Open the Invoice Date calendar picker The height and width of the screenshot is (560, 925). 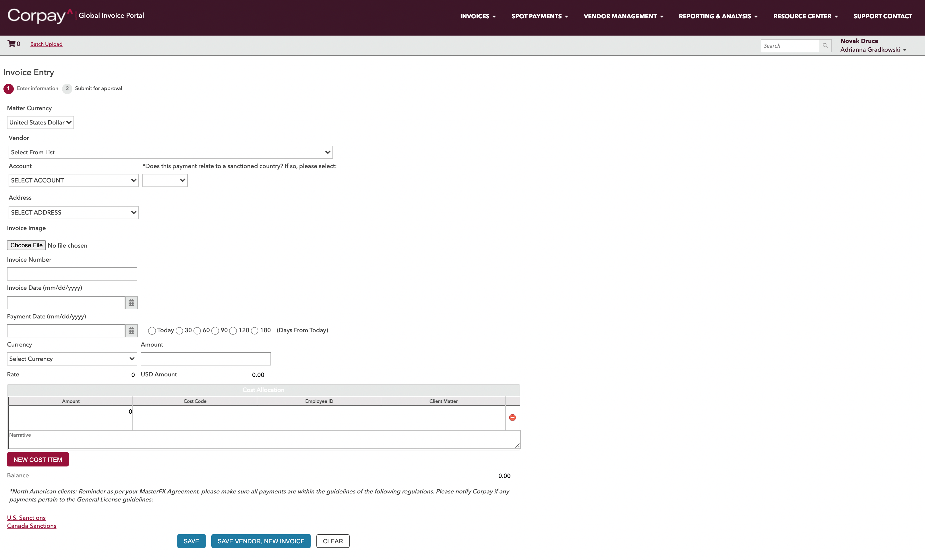pyautogui.click(x=131, y=303)
